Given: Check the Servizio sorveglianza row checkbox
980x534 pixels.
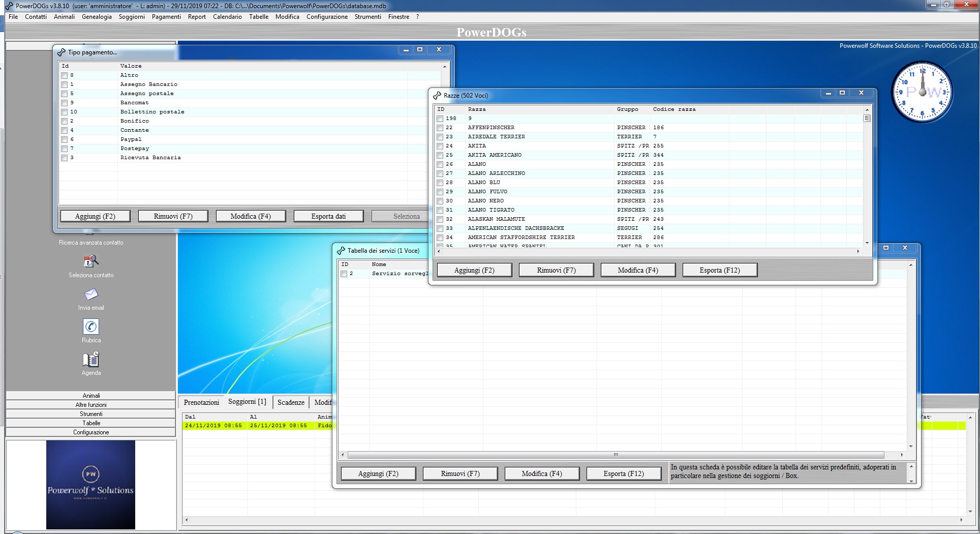Looking at the screenshot, I should (x=344, y=274).
